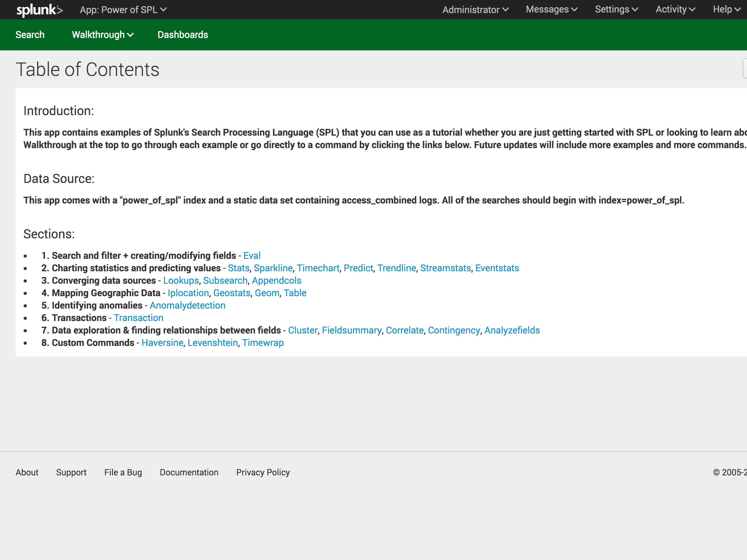Open the Analyzefields link
The height and width of the screenshot is (560, 747).
pyautogui.click(x=512, y=330)
